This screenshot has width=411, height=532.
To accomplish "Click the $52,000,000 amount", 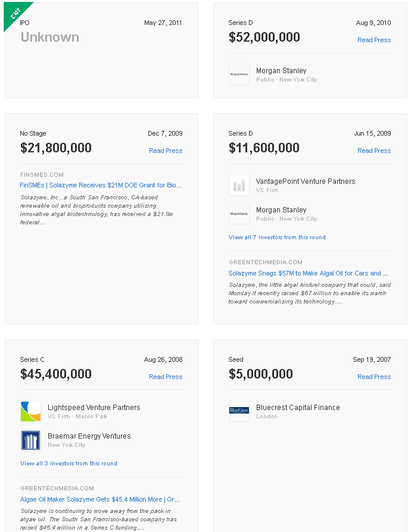I will click(264, 37).
